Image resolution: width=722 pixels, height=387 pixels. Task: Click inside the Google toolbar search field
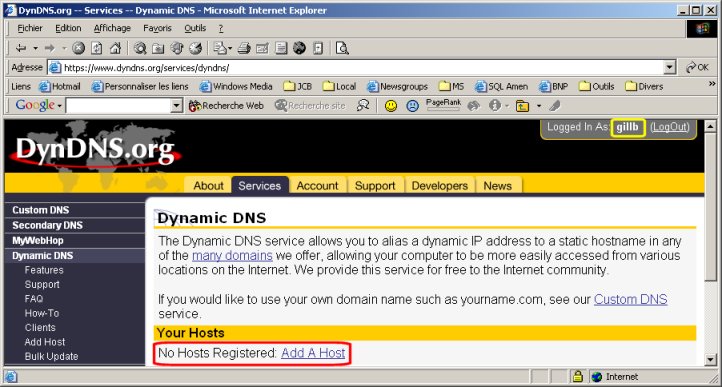(x=118, y=106)
